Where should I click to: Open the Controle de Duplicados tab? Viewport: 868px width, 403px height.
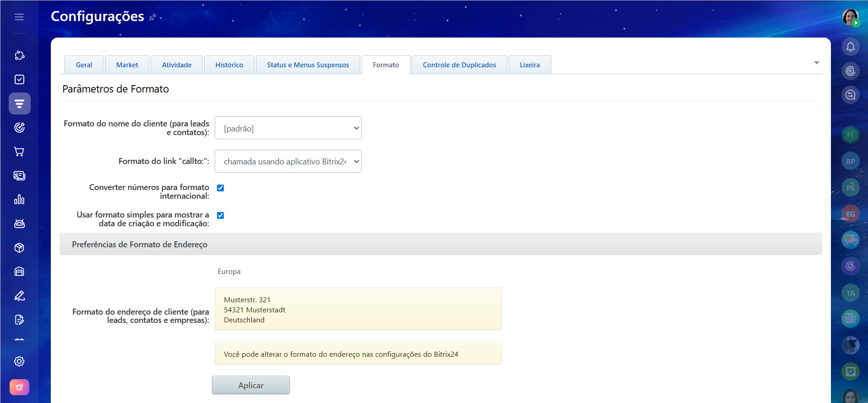[459, 65]
